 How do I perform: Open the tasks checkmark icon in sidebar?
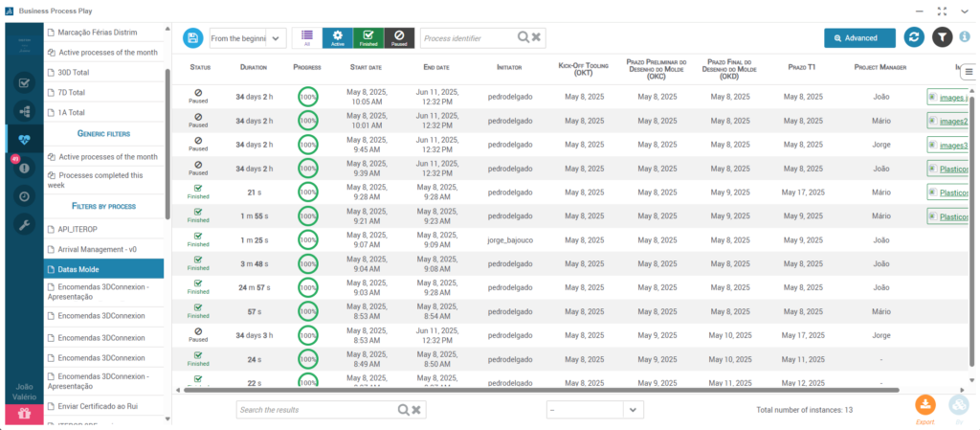tap(25, 82)
